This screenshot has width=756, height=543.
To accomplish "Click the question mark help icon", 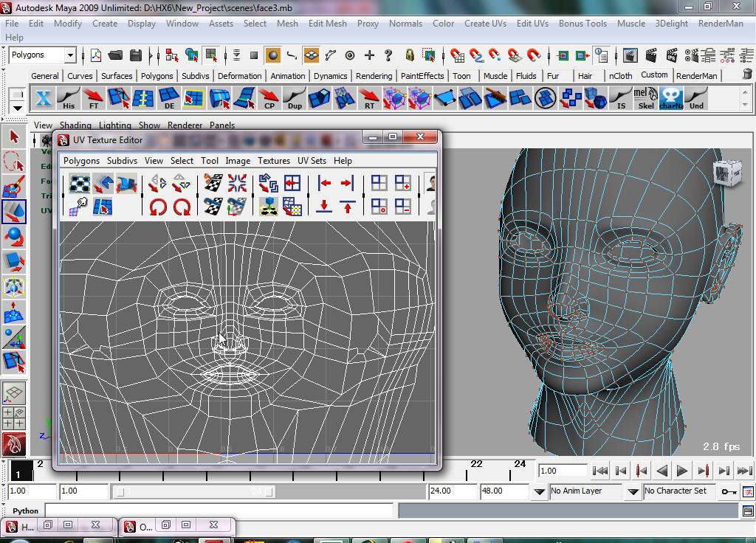I will 388,55.
